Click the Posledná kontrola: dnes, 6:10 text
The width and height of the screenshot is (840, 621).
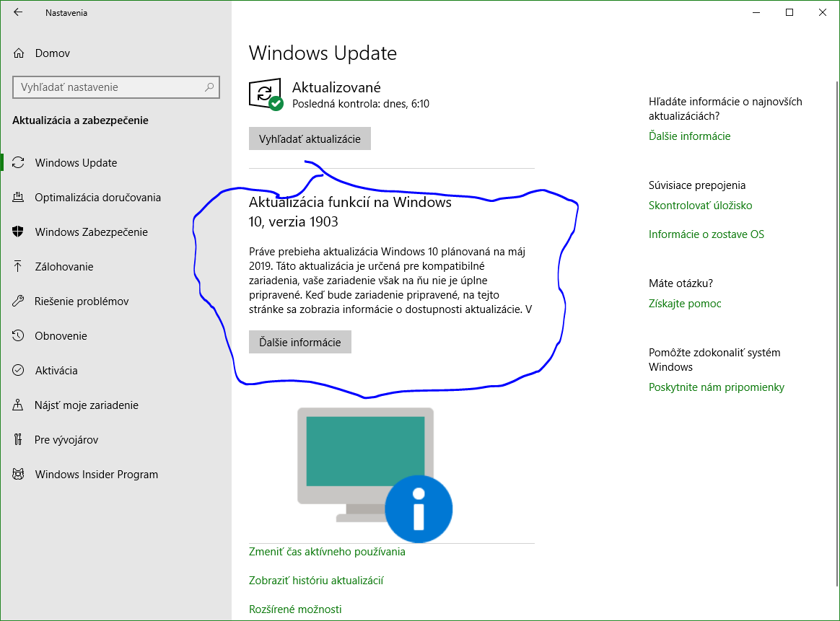point(361,104)
